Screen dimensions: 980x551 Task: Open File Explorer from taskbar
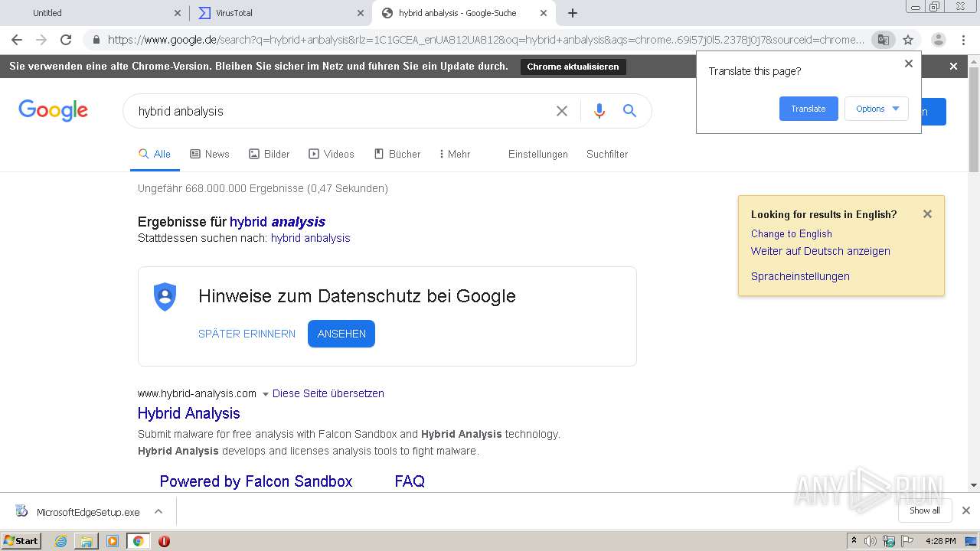(87, 541)
